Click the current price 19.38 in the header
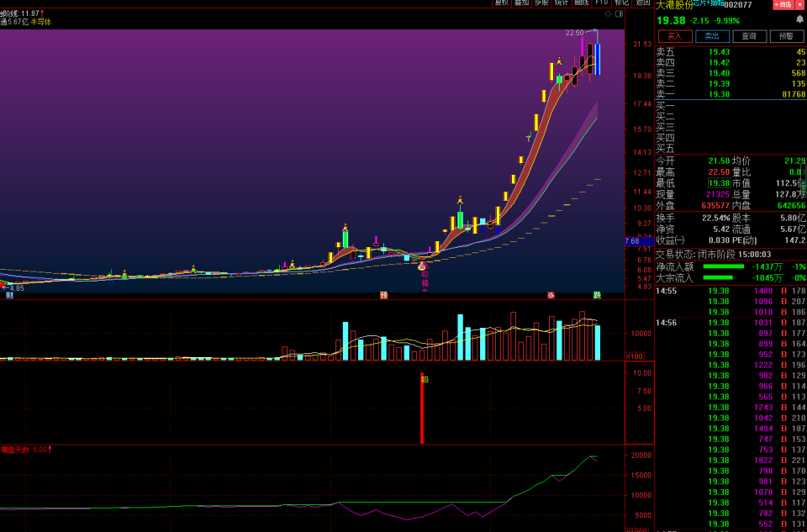The height and width of the screenshot is (532, 807). tap(671, 20)
